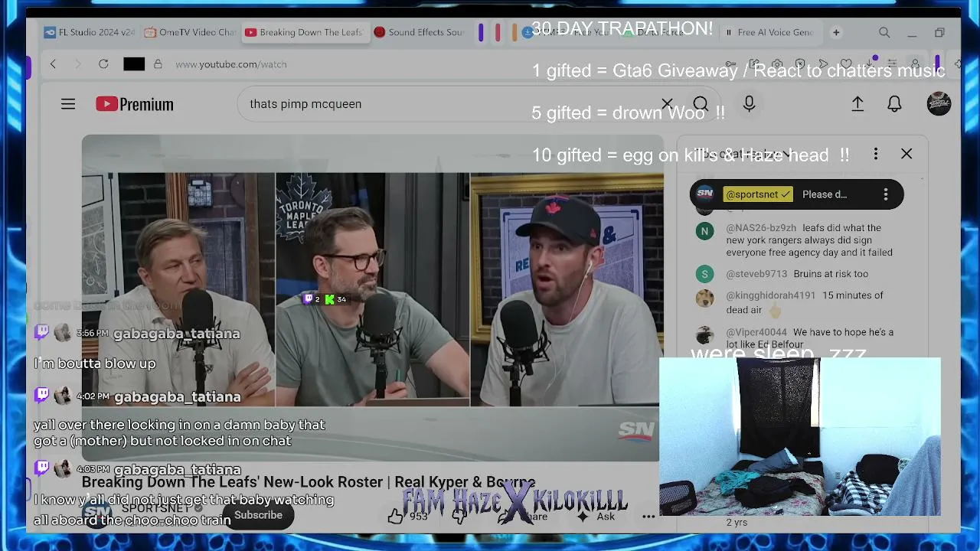The image size is (980, 551).
Task: Open the live chat more-options menu
Action: [876, 155]
